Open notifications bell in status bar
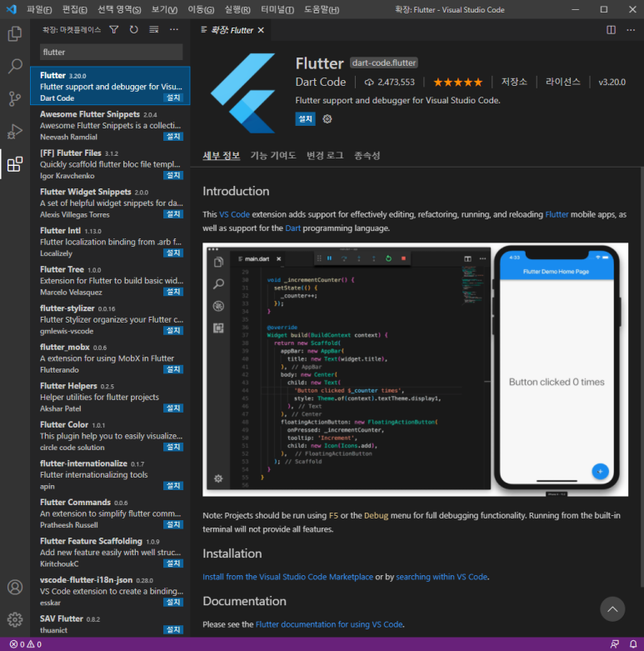This screenshot has height=651, width=644. click(x=633, y=644)
